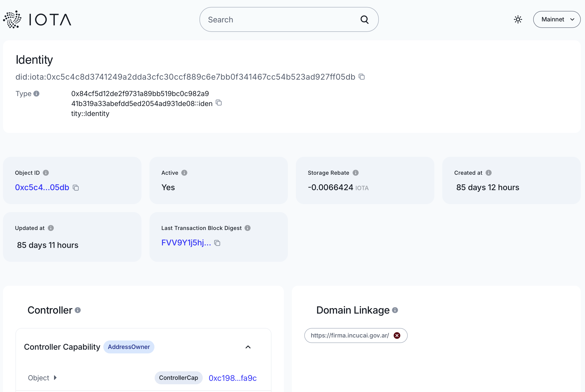This screenshot has height=392, width=585.
Task: Select the did:iota identity address text
Action: (x=185, y=77)
